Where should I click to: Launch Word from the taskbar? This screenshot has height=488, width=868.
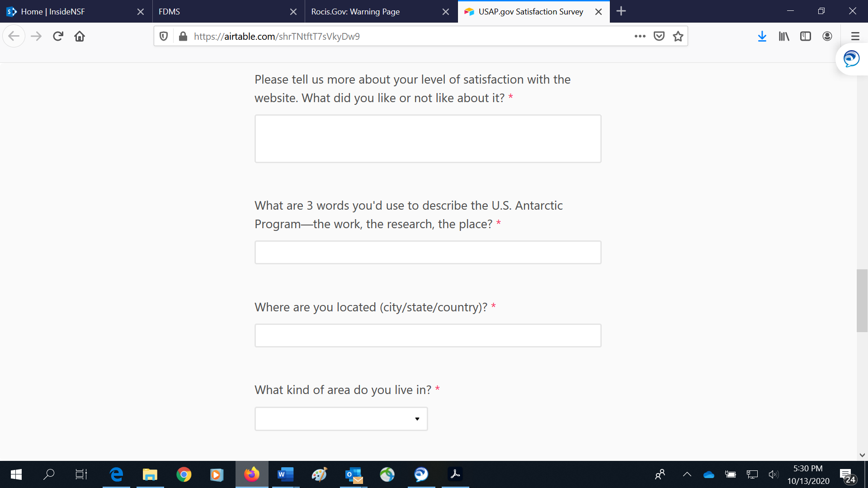coord(285,474)
